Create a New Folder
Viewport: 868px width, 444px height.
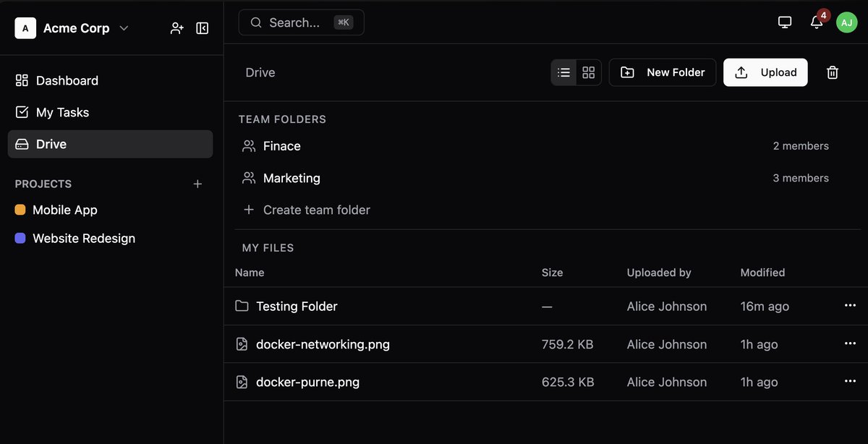(663, 72)
